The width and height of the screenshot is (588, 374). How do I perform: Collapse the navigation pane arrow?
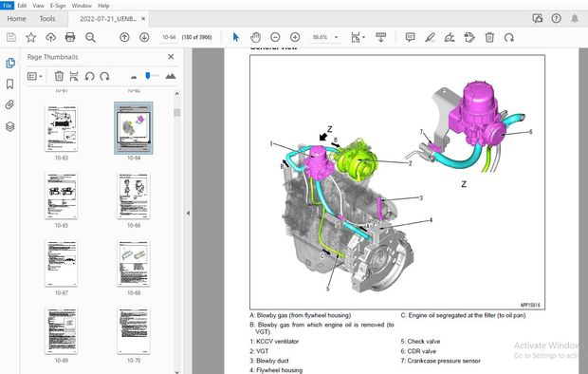click(x=188, y=213)
